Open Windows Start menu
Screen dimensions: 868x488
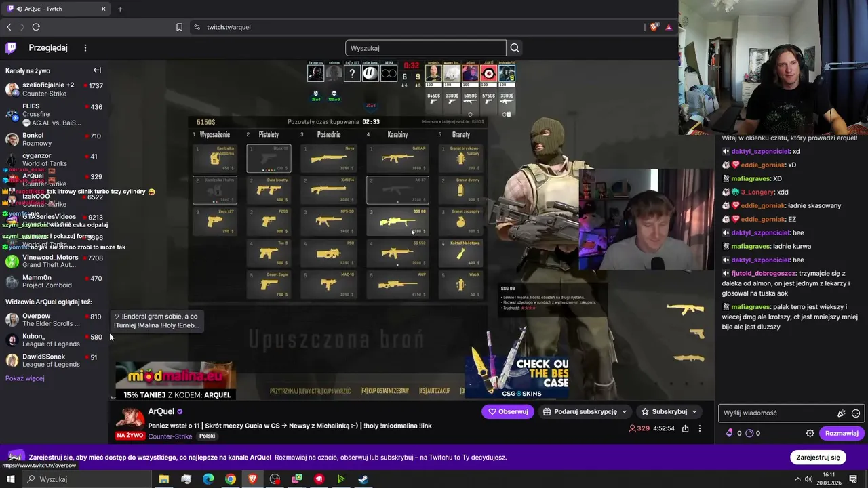(10, 479)
